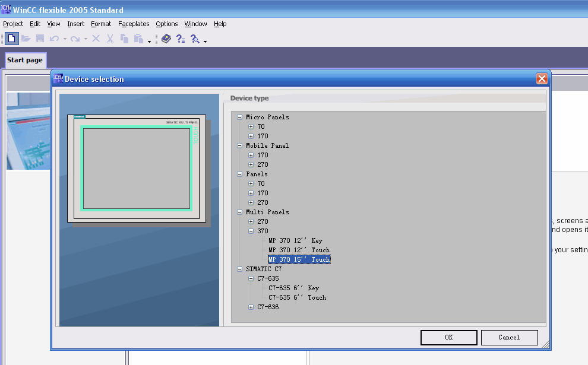The image size is (588, 365).
Task: Click the dialog resize grip corner
Action: [546, 344]
